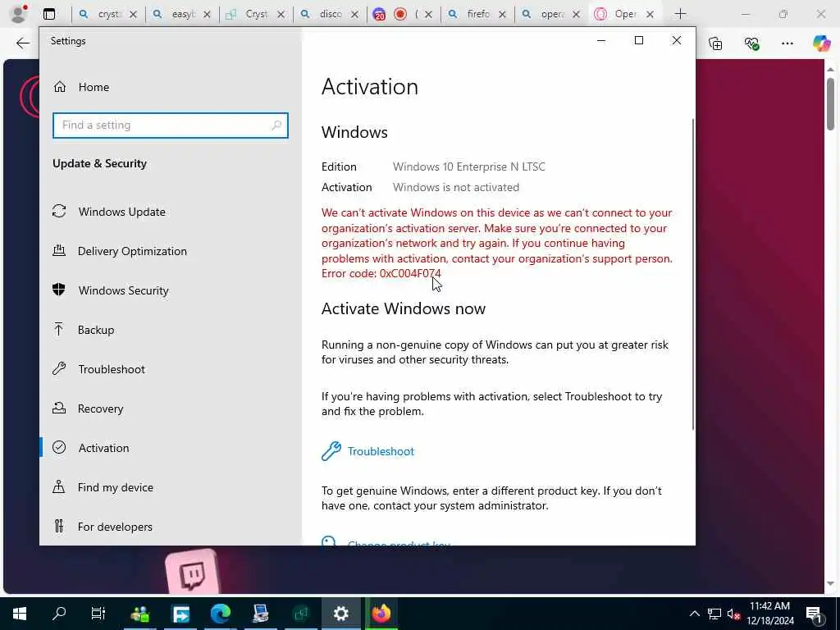This screenshot has height=630, width=840.
Task: Click the Twitch icon on the webpage
Action: (192, 573)
